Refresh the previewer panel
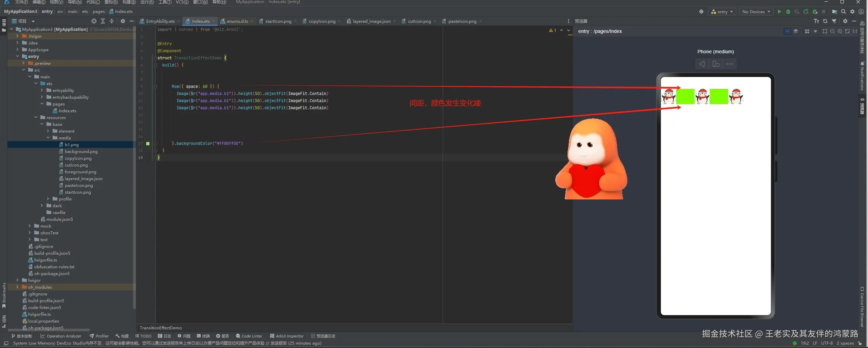Viewport: 868px width, 348px height. [825, 21]
